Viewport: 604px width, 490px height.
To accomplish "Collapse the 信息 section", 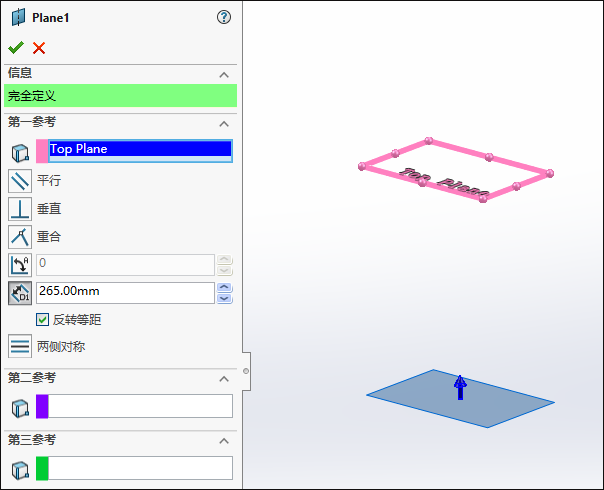I will point(224,75).
